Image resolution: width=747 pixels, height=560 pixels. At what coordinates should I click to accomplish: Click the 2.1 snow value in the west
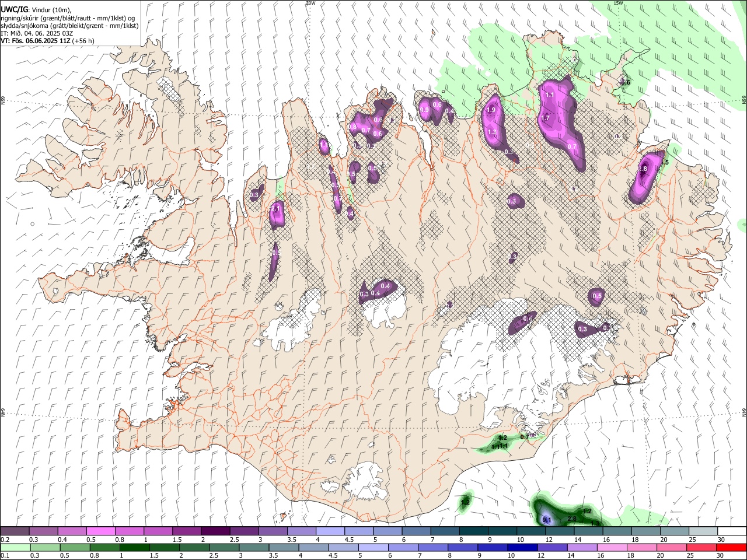pos(277,208)
